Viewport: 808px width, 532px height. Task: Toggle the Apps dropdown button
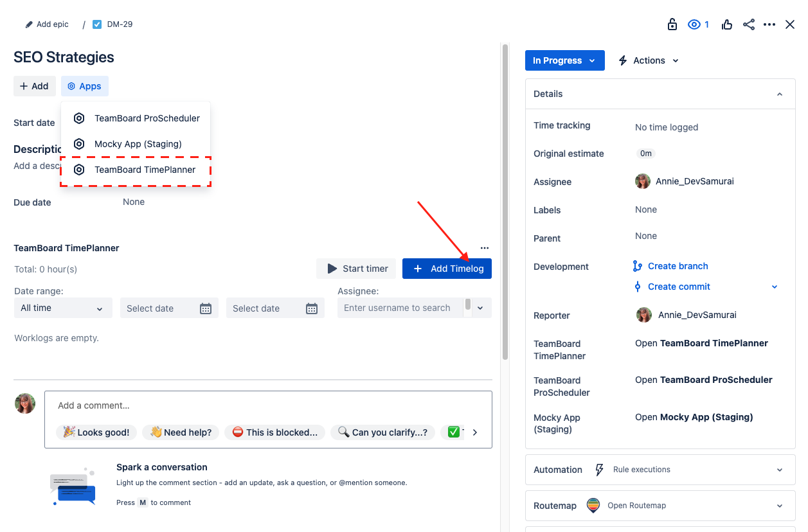point(85,86)
